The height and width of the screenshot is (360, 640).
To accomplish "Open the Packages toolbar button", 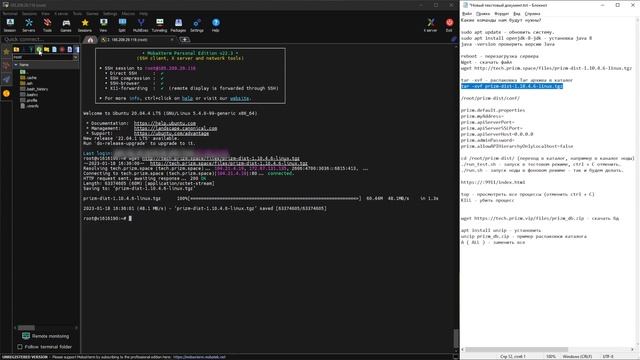I will (x=178, y=25).
